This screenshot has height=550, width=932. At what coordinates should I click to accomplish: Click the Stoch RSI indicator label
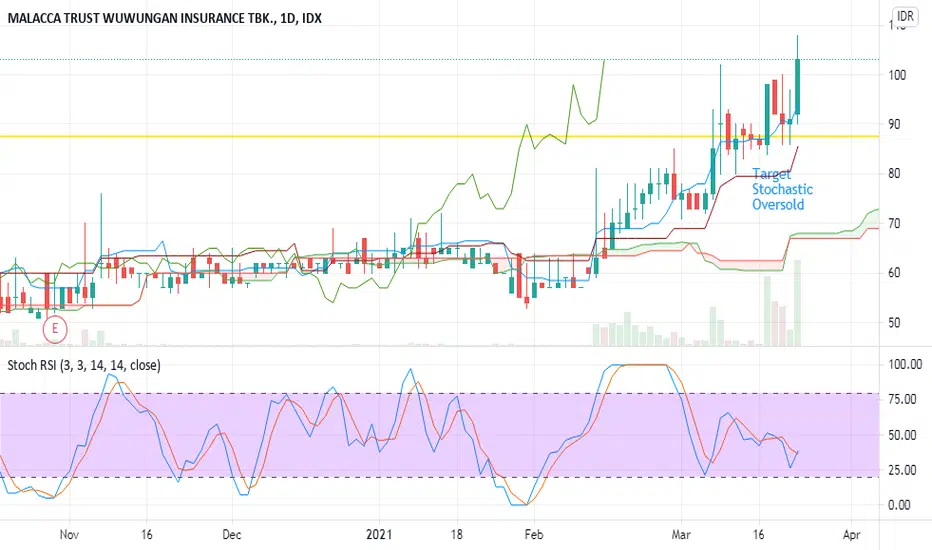84,365
